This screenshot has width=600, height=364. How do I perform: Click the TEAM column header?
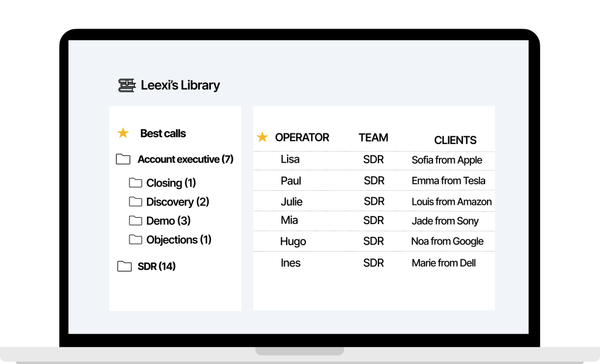(x=373, y=138)
